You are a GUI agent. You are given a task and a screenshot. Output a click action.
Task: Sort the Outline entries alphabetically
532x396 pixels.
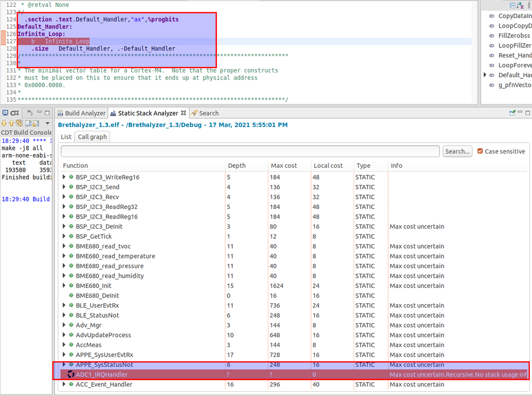coord(520,5)
